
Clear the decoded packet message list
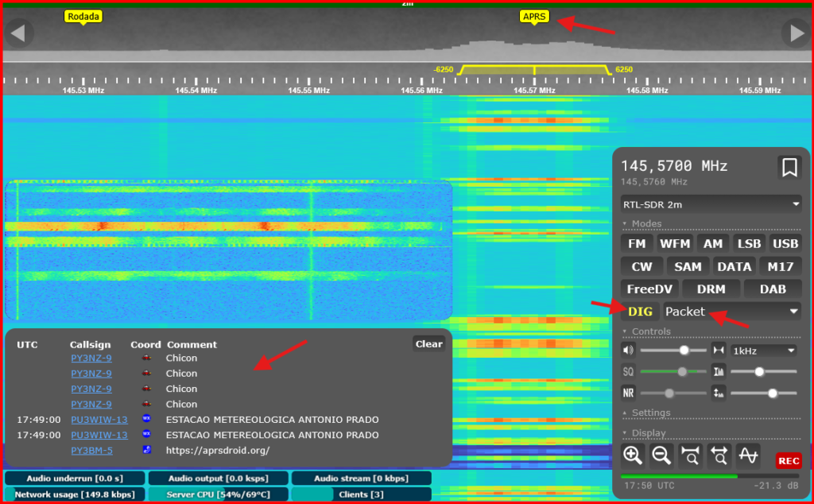428,344
